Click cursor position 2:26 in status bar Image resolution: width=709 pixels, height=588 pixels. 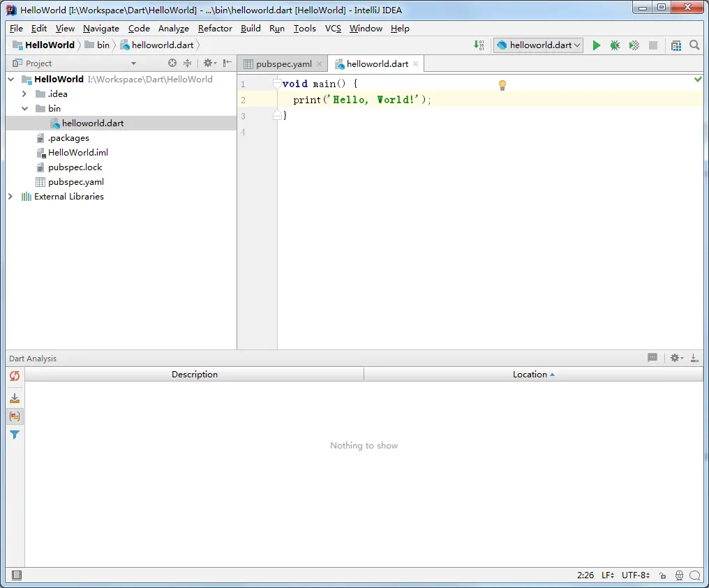coord(585,575)
